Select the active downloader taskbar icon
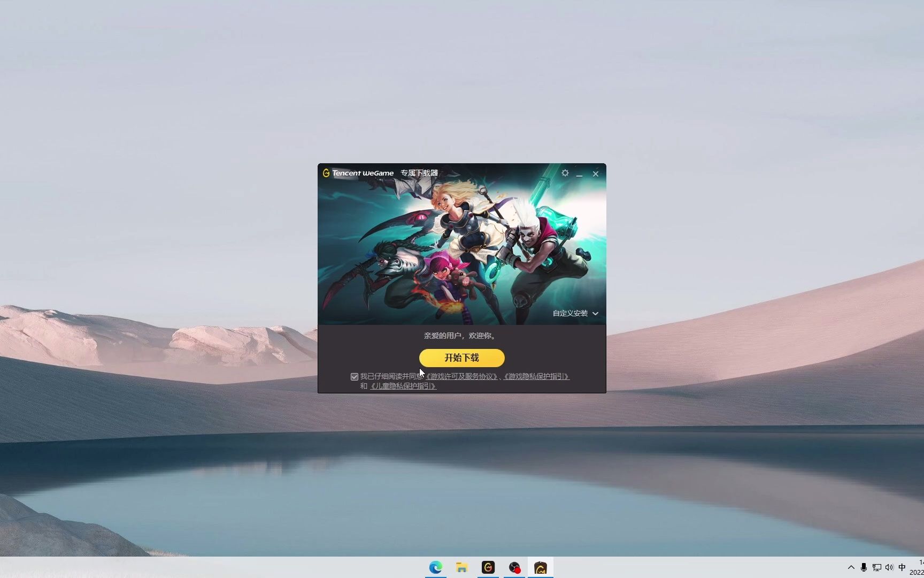The width and height of the screenshot is (924, 578). (x=541, y=567)
